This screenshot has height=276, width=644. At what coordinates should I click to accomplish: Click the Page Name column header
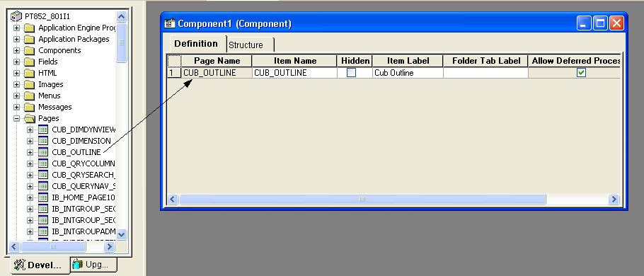[217, 61]
